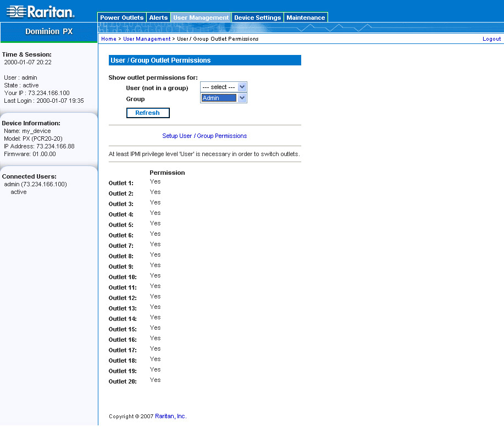Visit the Raritan, Inc. footer link
This screenshot has height=427, width=504.
pos(170,417)
